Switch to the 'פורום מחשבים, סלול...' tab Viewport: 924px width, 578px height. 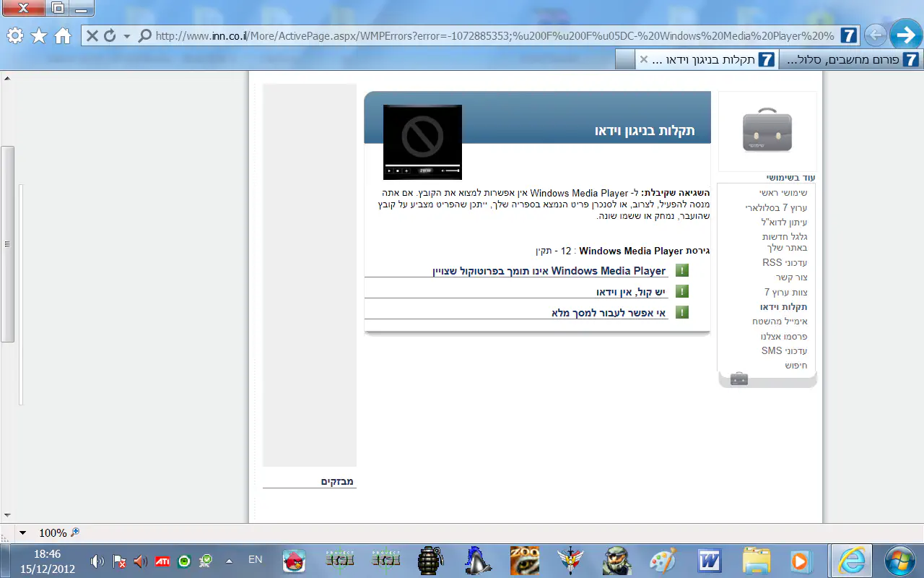(x=852, y=60)
